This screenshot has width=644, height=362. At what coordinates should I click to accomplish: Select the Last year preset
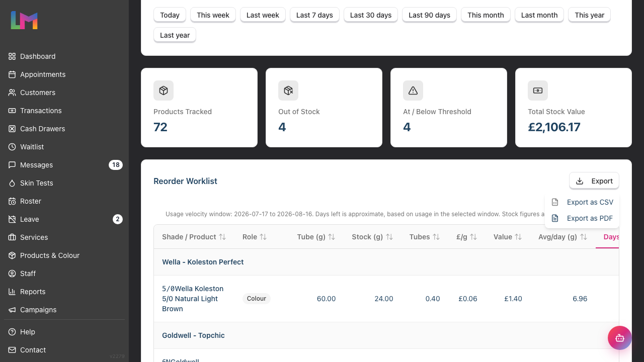pos(175,35)
